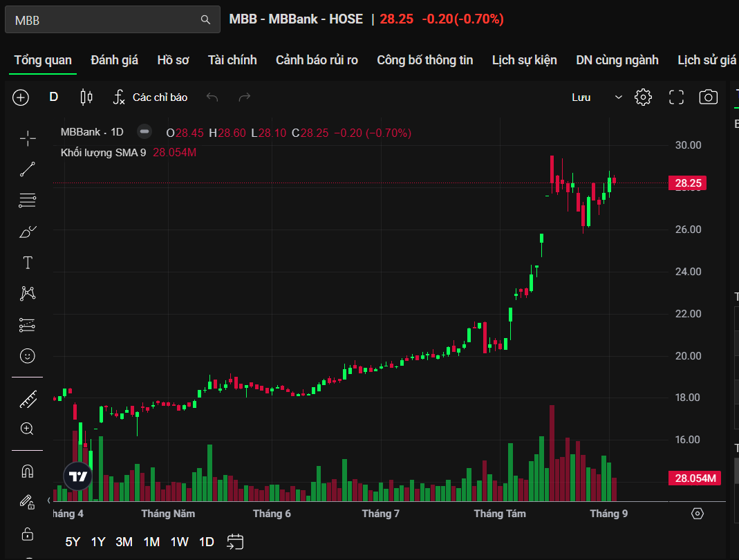
Task: Click the 22.00 price scale value
Action: tap(688, 314)
